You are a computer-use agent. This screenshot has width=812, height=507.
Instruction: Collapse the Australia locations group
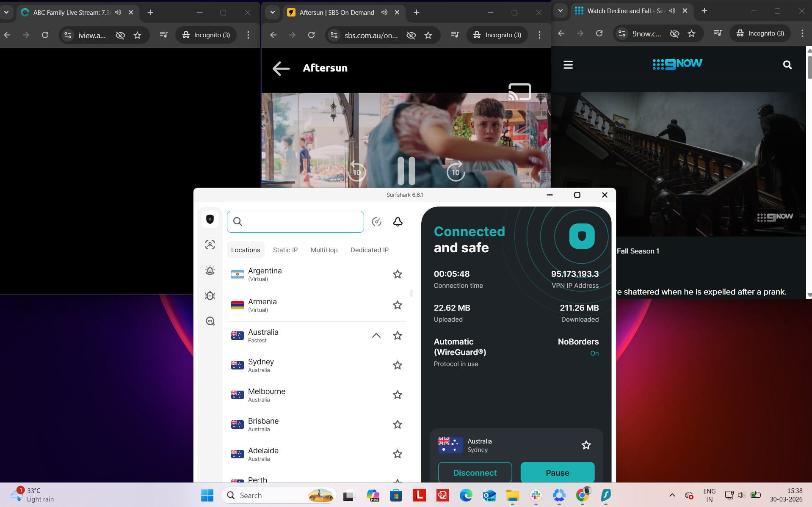point(376,336)
